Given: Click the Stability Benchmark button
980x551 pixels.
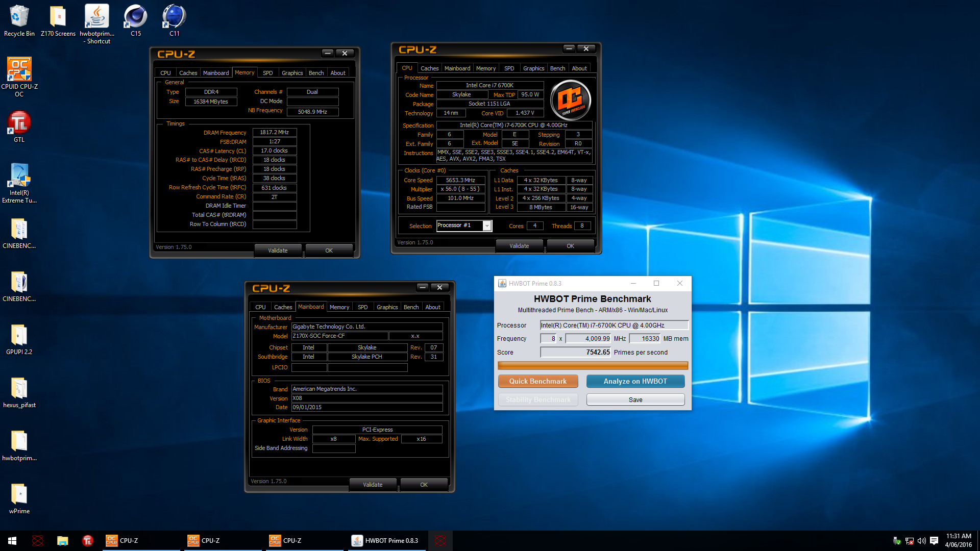Looking at the screenshot, I should (x=538, y=399).
